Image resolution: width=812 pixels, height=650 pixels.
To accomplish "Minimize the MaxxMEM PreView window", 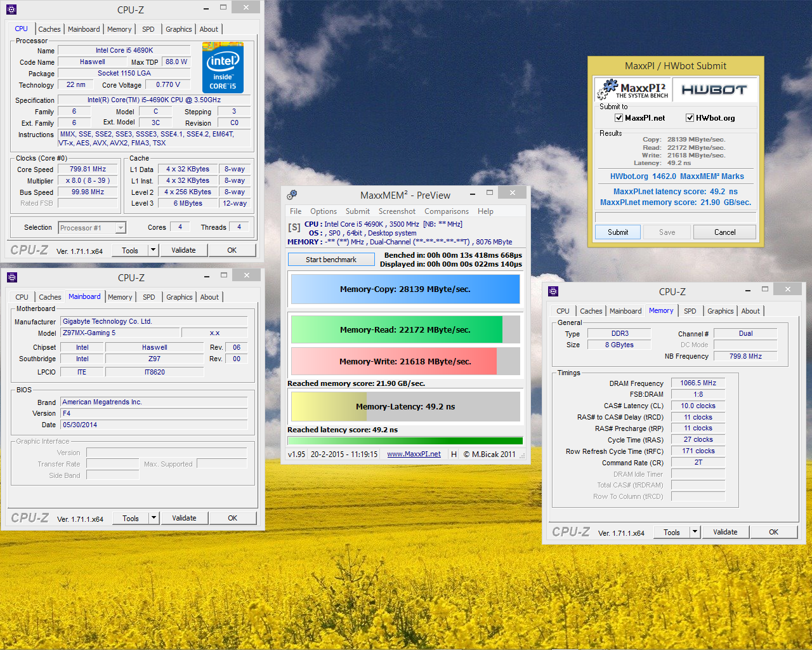I will coord(473,194).
